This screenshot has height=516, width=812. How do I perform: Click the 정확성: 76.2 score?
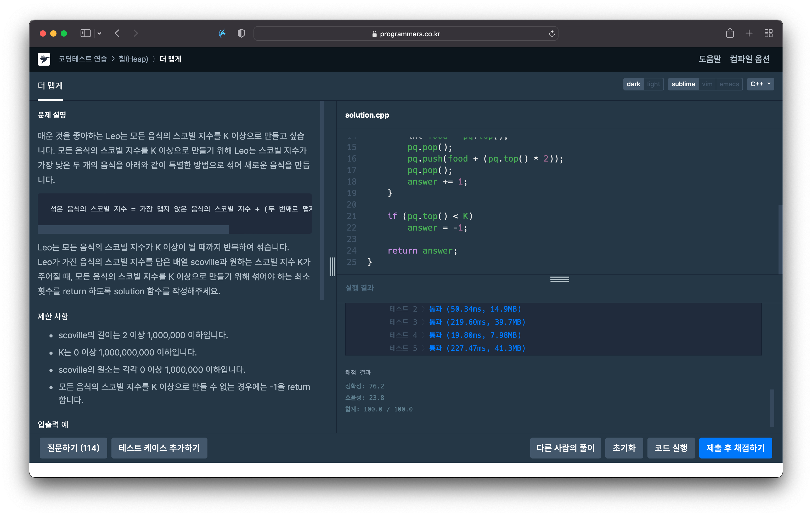click(x=364, y=386)
